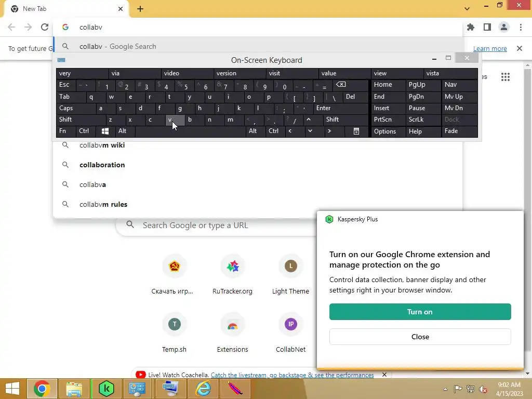Image resolution: width=532 pixels, height=399 pixels.
Task: Open Chrome from the taskbar
Action: [42, 389]
